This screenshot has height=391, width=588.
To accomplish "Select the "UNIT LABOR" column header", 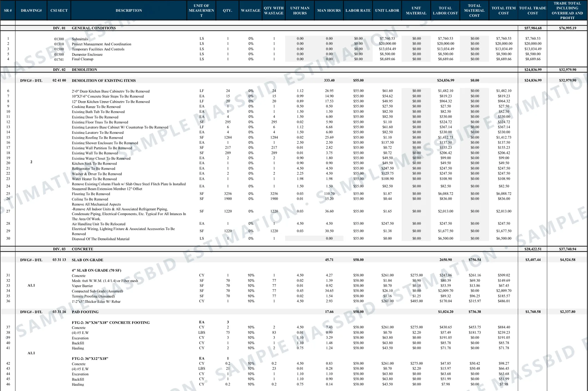I will (387, 11).
